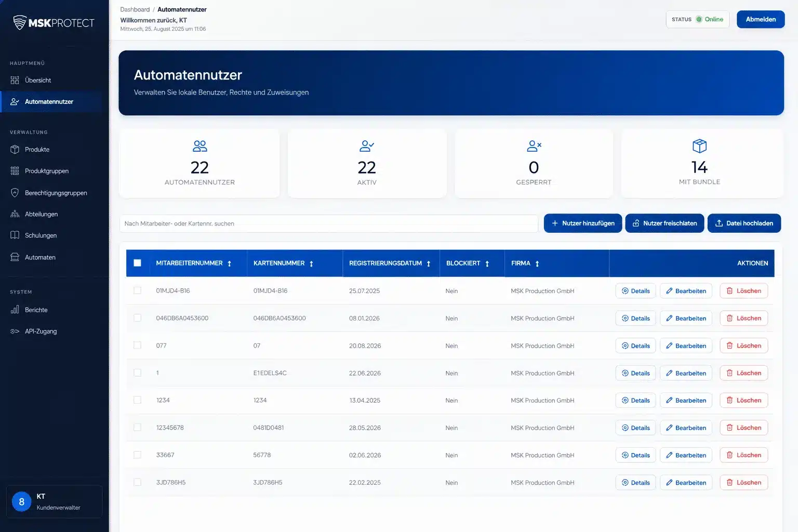Edit the user with card E1EDELS4C

pyautogui.click(x=686, y=373)
